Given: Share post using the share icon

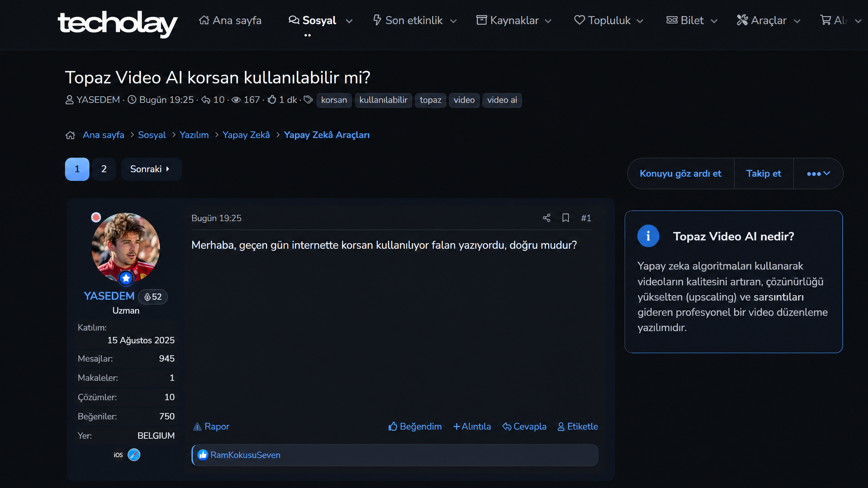Looking at the screenshot, I should point(546,218).
